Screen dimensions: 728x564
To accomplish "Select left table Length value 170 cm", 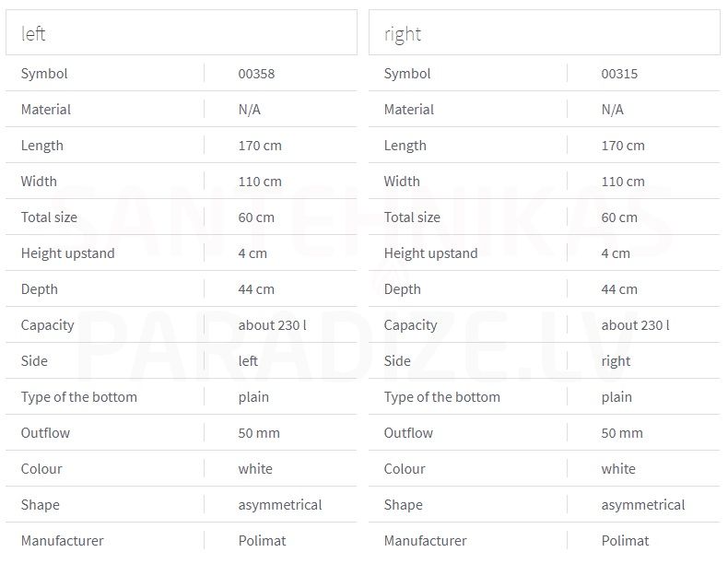I will click(260, 146).
